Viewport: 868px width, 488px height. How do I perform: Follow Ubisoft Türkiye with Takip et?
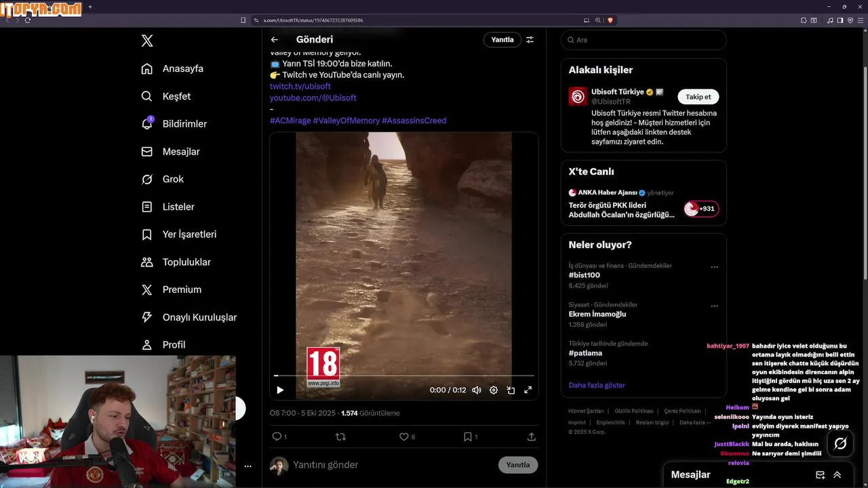[698, 97]
